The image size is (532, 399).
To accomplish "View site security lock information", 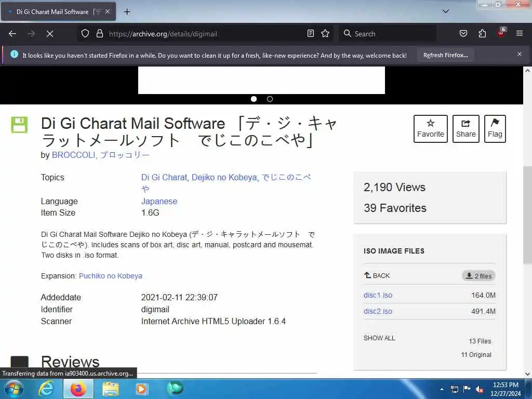I will point(99,34).
